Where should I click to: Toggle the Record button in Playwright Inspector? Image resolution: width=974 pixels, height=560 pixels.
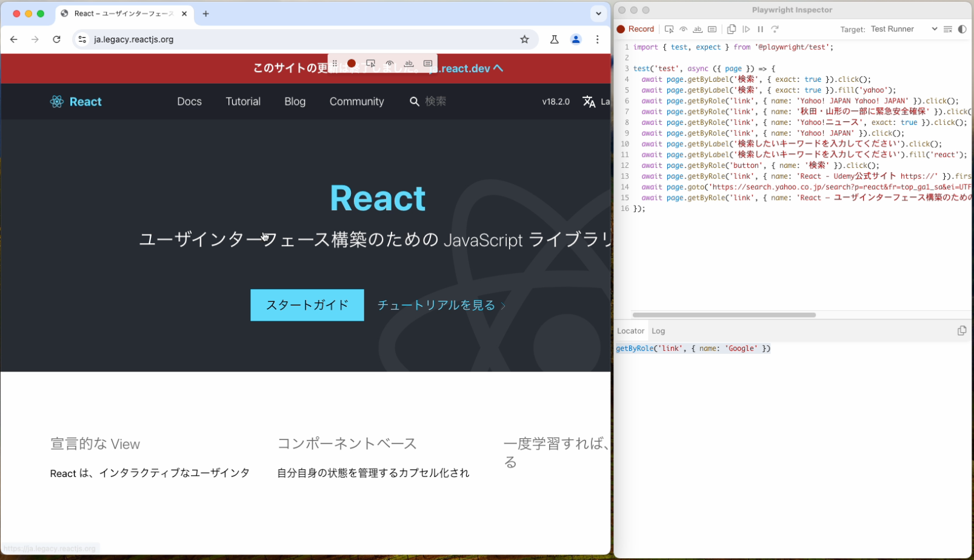[x=635, y=29]
